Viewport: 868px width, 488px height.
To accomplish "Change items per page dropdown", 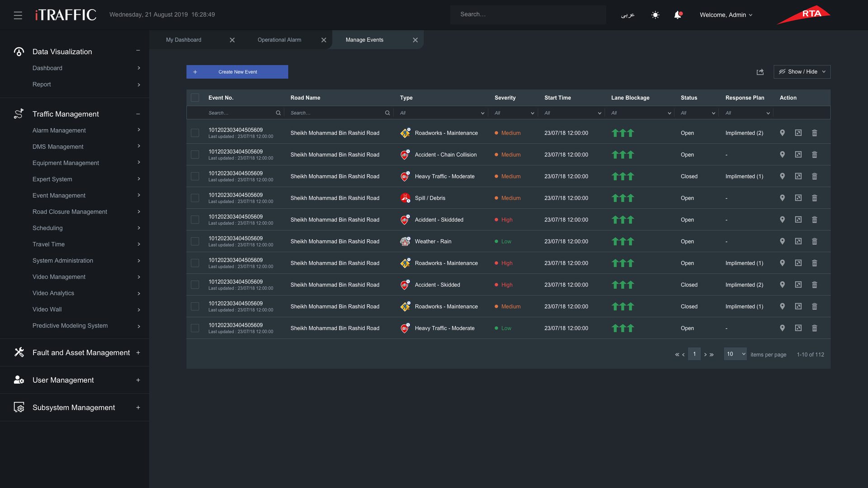I will (735, 354).
